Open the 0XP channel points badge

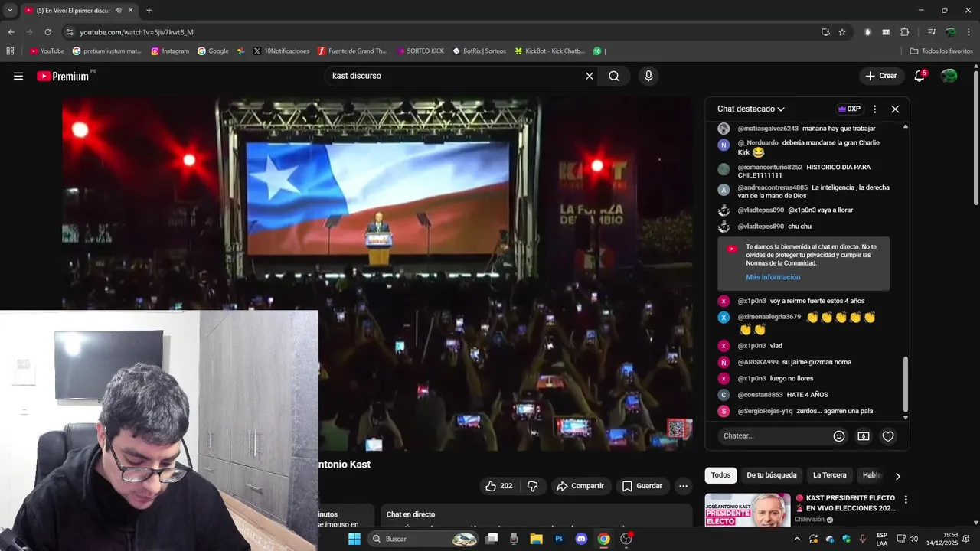pyautogui.click(x=849, y=109)
